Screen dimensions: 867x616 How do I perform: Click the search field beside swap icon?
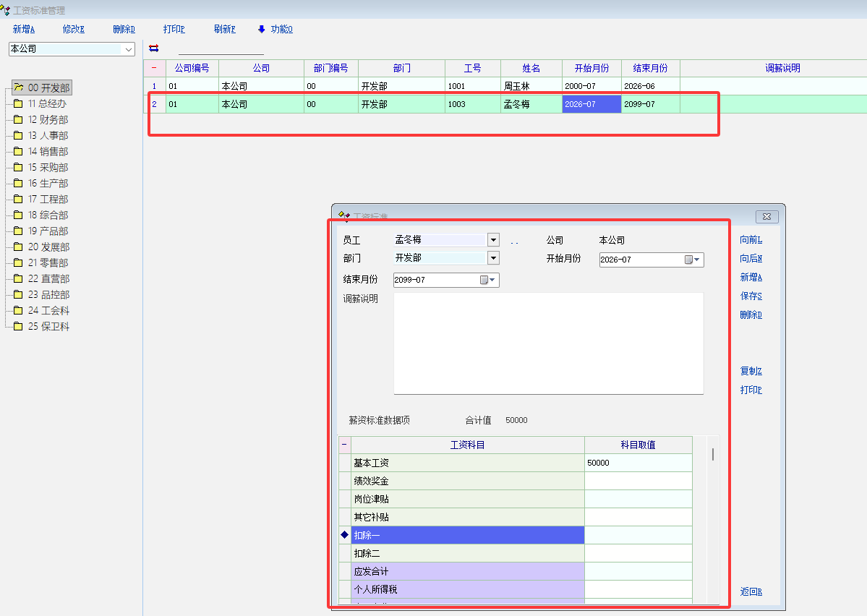point(221,49)
